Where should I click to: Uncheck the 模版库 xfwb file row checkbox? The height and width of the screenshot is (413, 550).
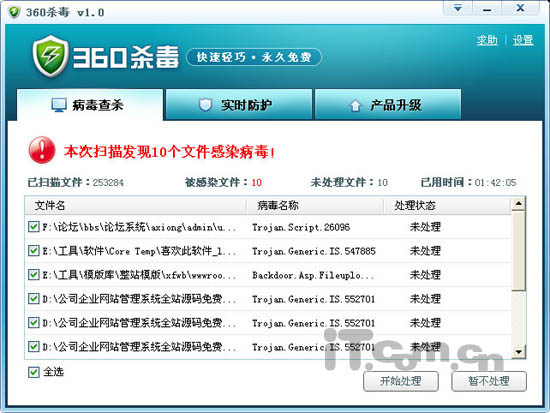[x=33, y=274]
